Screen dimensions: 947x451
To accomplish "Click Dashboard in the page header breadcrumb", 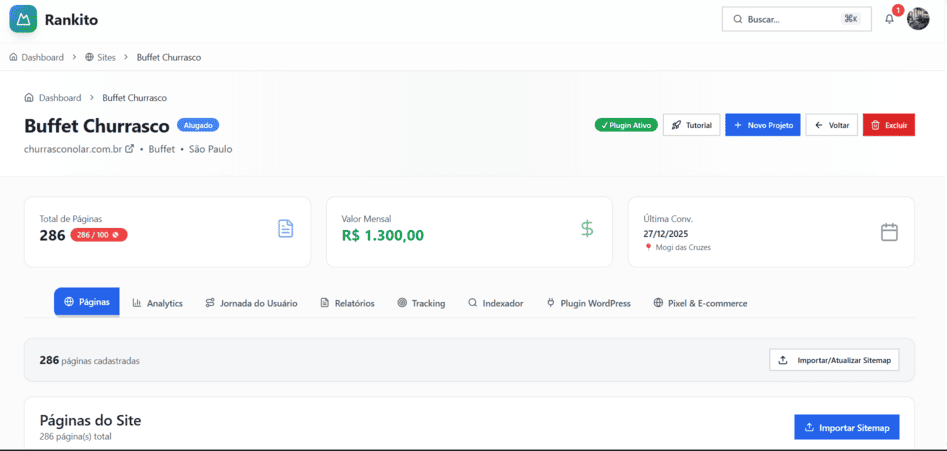I will click(60, 98).
